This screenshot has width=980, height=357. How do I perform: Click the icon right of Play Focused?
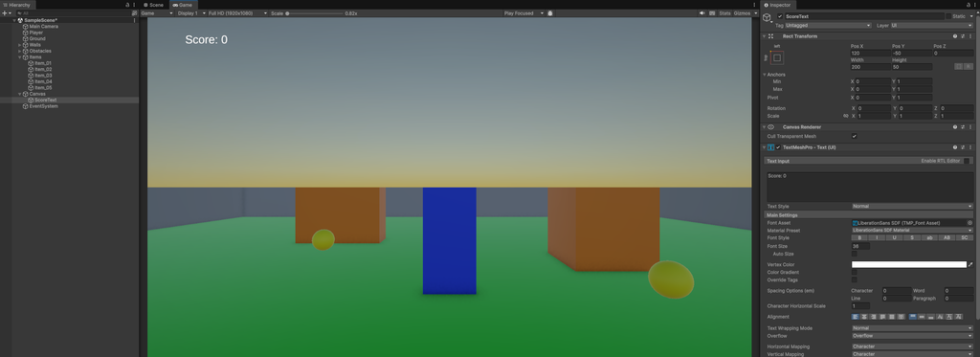[x=550, y=13]
